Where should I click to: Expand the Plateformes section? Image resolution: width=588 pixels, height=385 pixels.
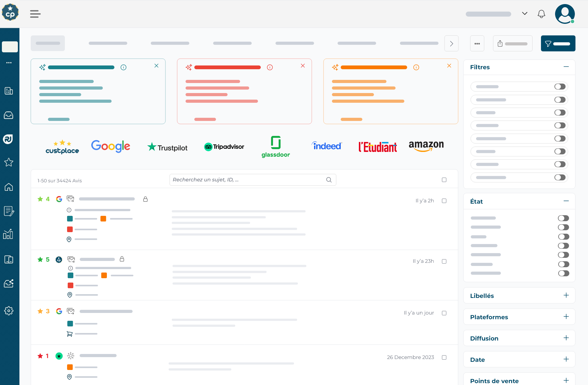point(566,317)
